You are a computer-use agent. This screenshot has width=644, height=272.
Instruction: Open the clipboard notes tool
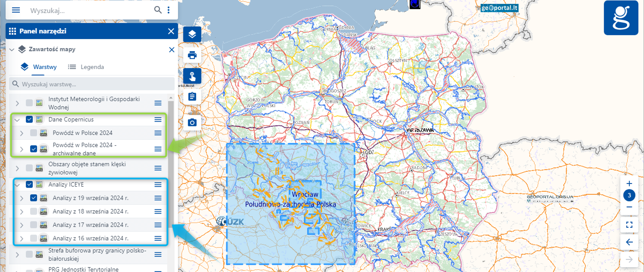pyautogui.click(x=192, y=97)
